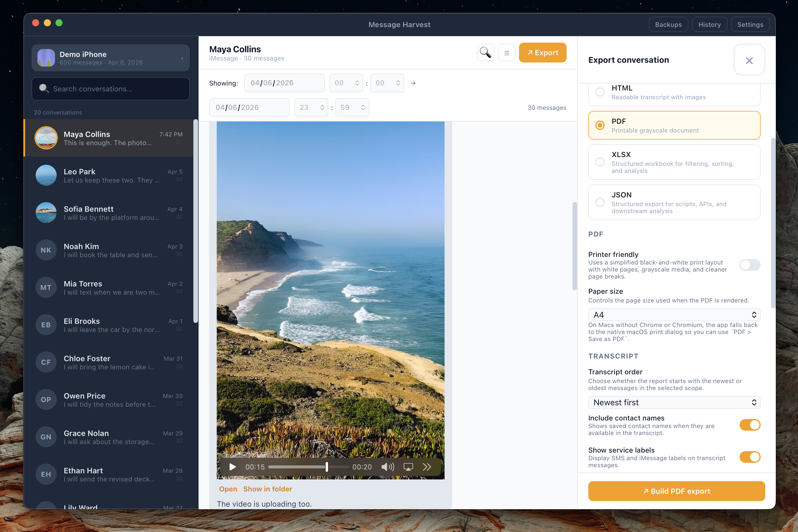Open the History panel

coord(709,24)
